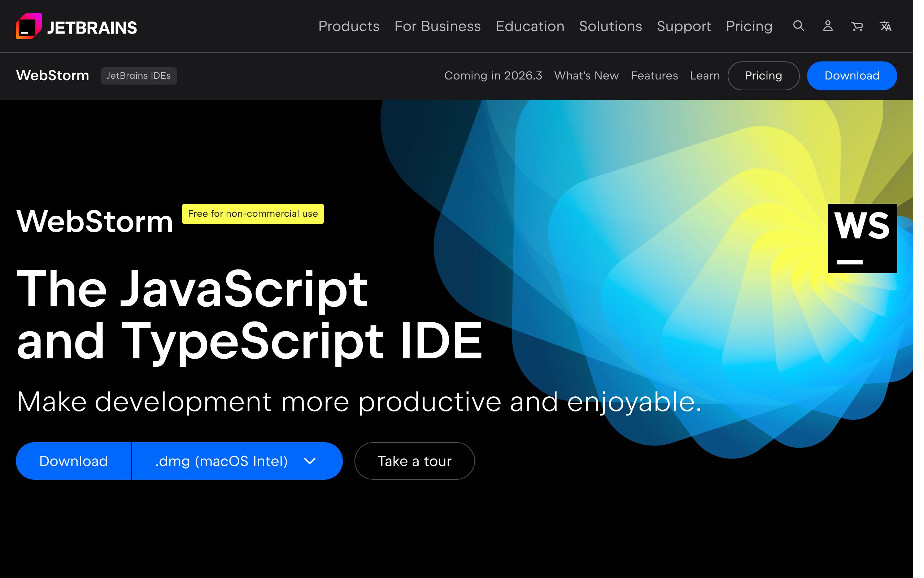Screen dimensions: 924x578
Task: Click the Download button in subheader
Action: (852, 76)
